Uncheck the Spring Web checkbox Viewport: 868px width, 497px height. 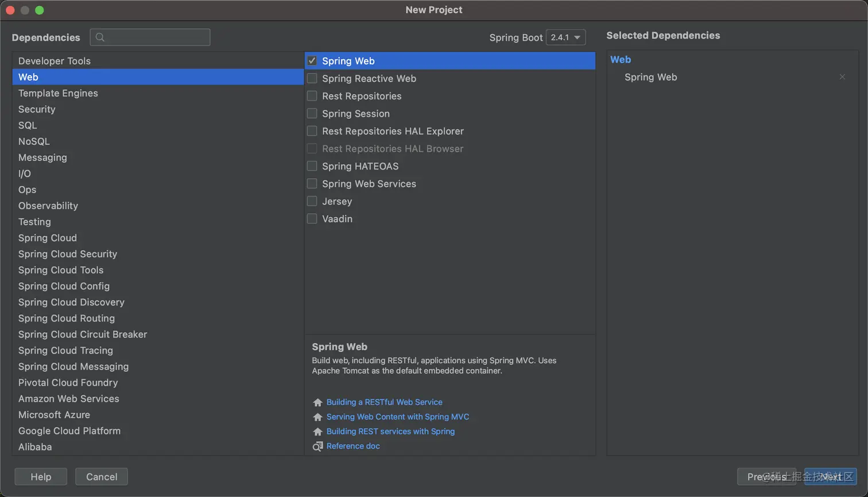(312, 61)
